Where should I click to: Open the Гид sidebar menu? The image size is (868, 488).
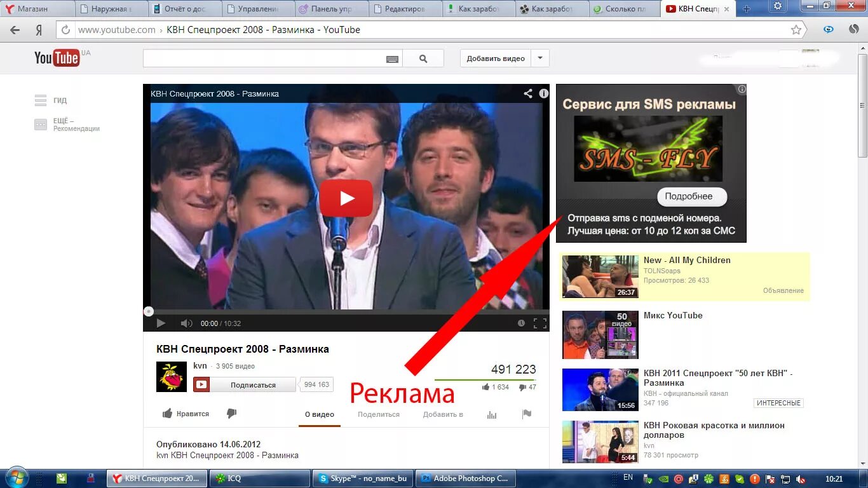pyautogui.click(x=51, y=100)
